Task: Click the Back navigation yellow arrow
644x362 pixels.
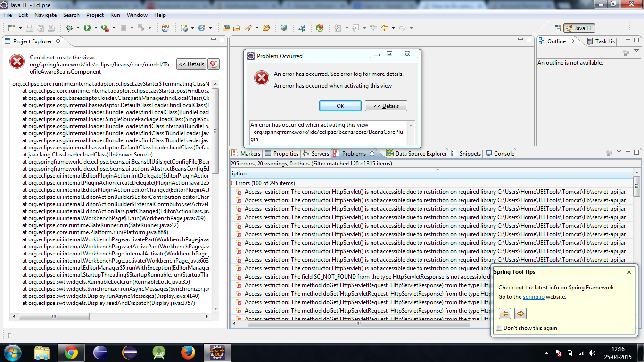Action: coord(385,28)
